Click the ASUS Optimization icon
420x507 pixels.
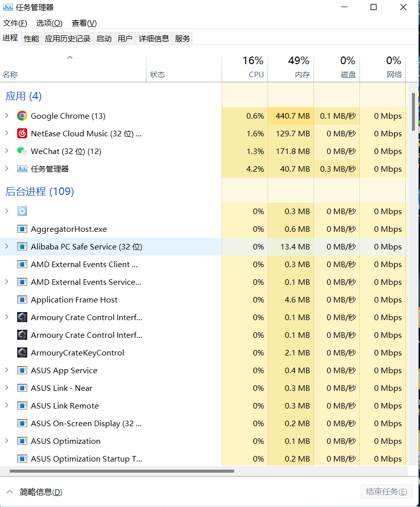point(22,441)
